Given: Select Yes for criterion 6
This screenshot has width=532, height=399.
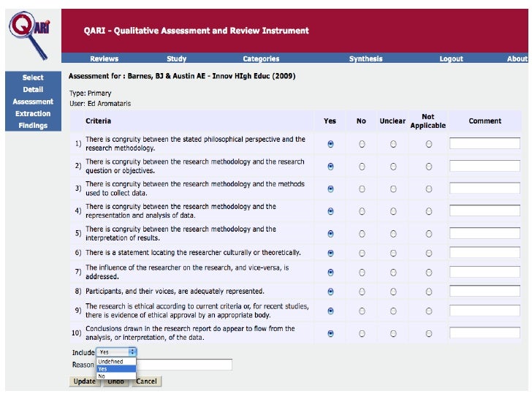Looking at the screenshot, I should pyautogui.click(x=330, y=253).
